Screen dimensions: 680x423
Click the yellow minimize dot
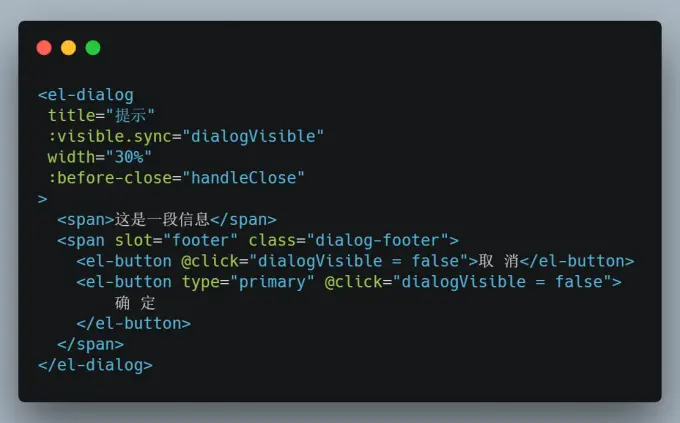tap(69, 48)
